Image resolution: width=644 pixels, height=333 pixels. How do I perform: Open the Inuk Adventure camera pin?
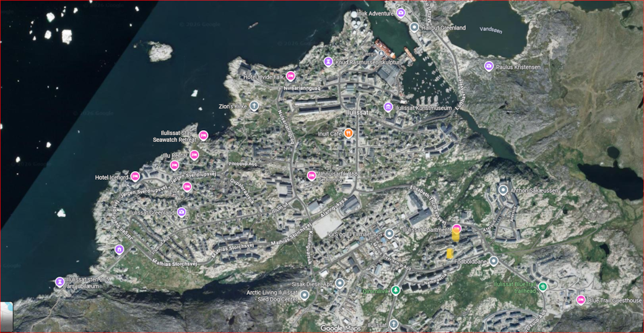pyautogui.click(x=401, y=13)
